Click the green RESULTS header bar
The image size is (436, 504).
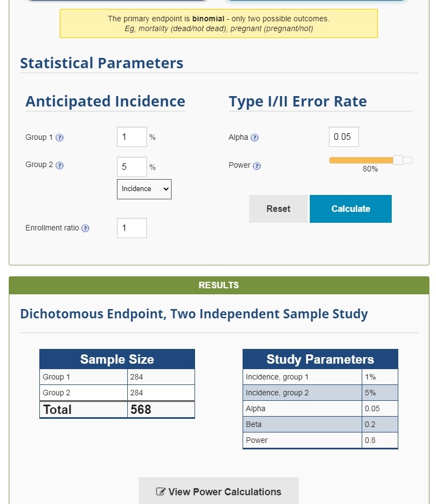219,285
